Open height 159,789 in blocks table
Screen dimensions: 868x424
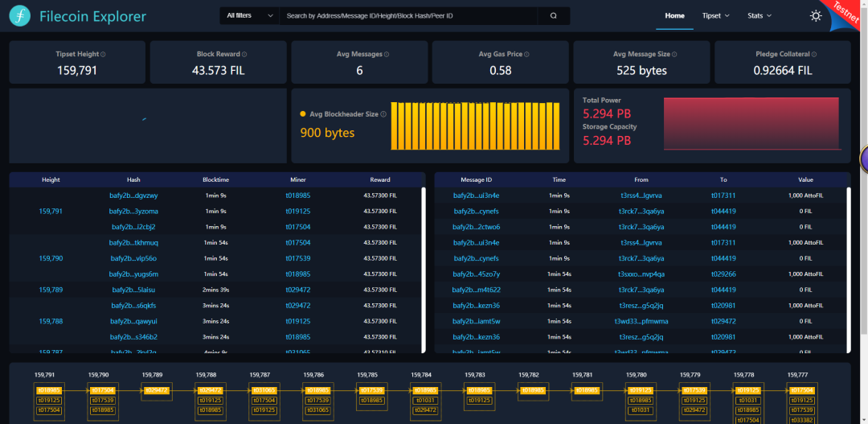pos(51,290)
